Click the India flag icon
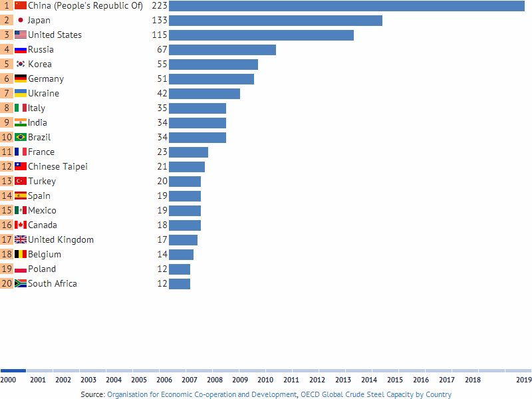The width and height of the screenshot is (532, 399). [20, 122]
